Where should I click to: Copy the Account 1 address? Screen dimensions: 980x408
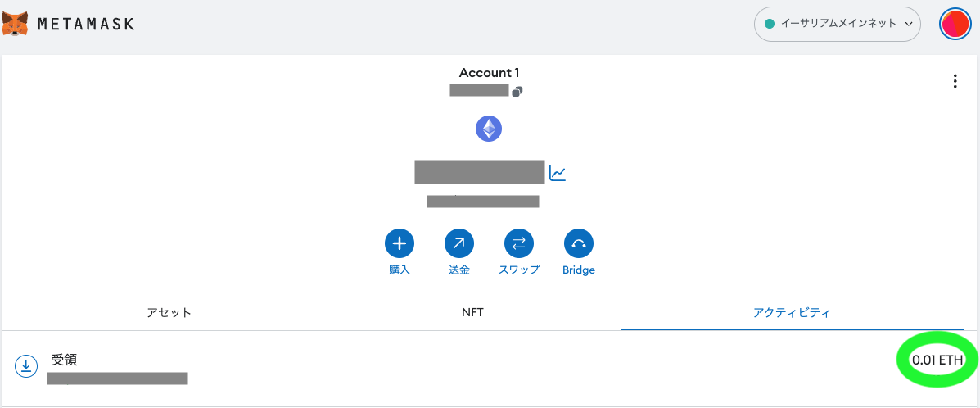[517, 92]
